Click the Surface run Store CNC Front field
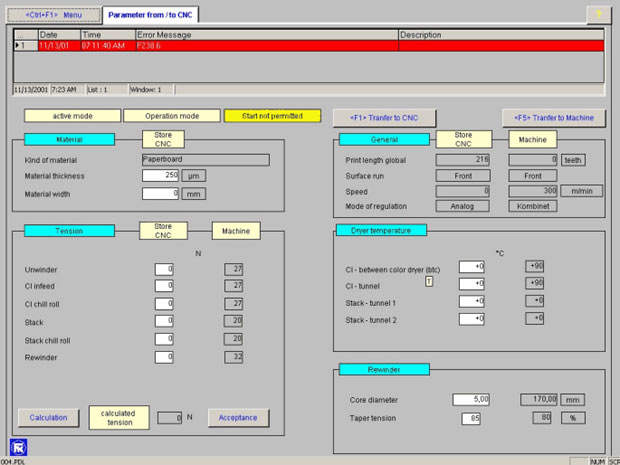 pyautogui.click(x=463, y=176)
